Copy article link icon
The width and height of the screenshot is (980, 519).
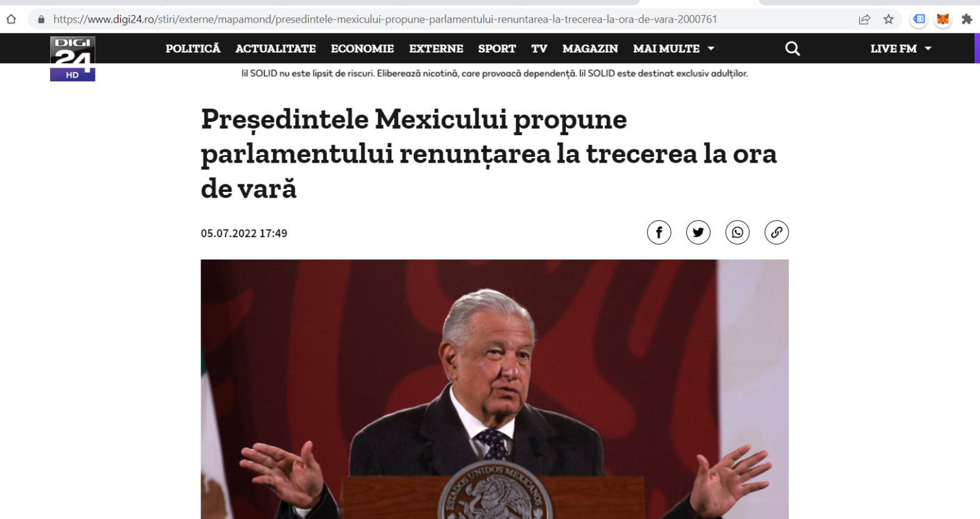[x=776, y=233]
